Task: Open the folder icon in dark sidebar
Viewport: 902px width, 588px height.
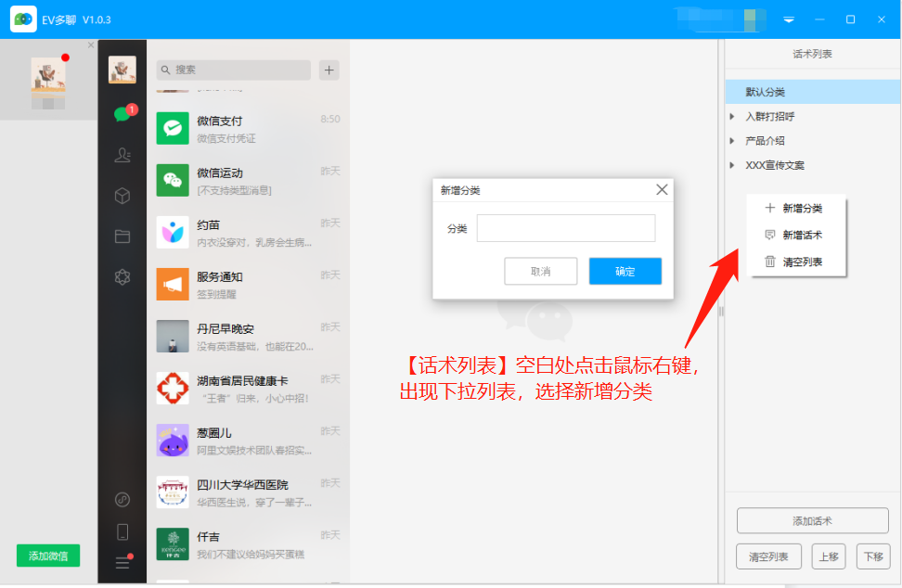Action: (122, 236)
